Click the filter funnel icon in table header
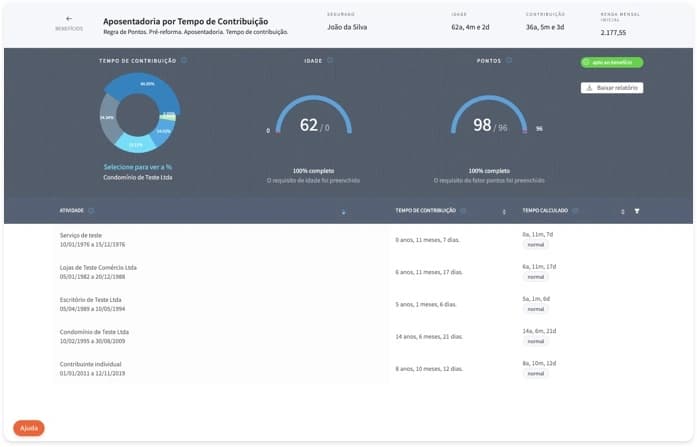Image resolution: width=697 pixels, height=447 pixels. click(x=637, y=211)
